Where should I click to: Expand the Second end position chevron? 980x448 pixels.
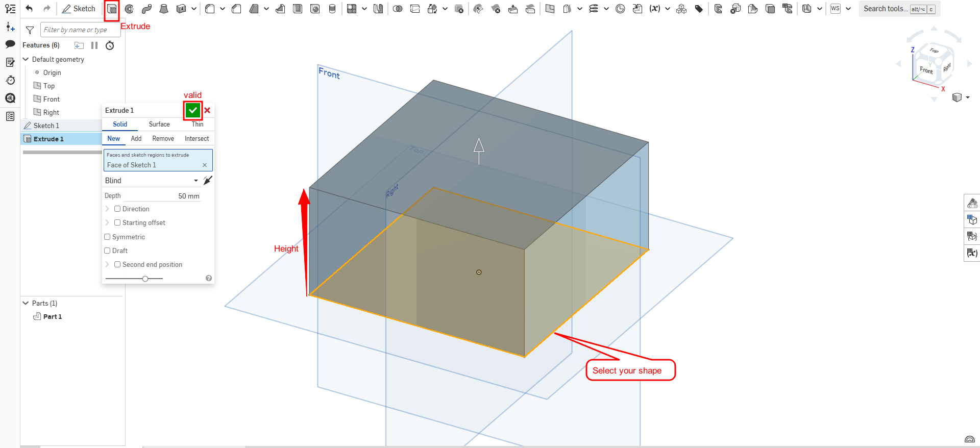click(107, 264)
